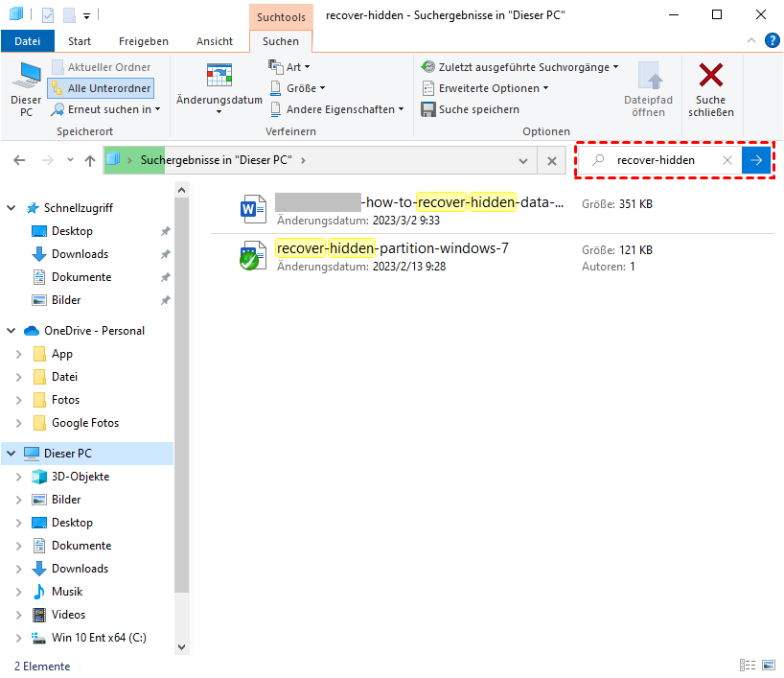The image size is (784, 678).
Task: Open Erweiterte Optionen dropdown
Action: pyautogui.click(x=485, y=88)
